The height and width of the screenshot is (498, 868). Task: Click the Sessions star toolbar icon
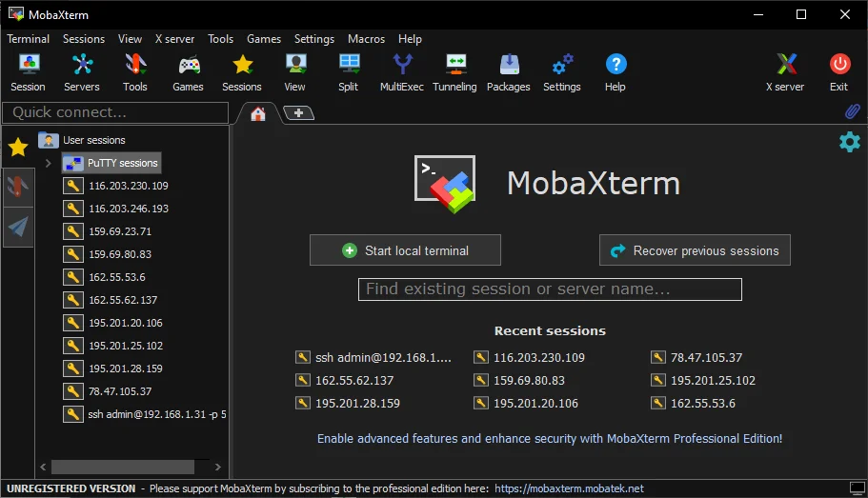(x=242, y=72)
